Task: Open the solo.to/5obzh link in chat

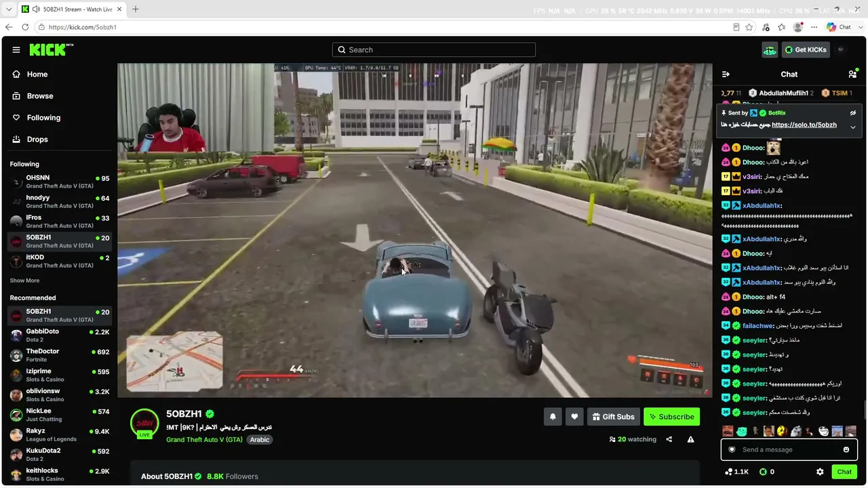Action: (x=804, y=125)
